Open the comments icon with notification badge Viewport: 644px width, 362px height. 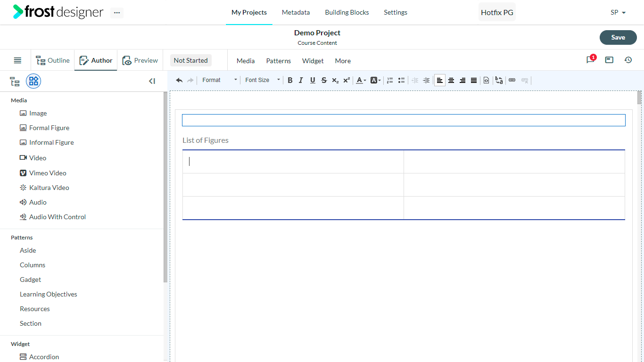590,60
